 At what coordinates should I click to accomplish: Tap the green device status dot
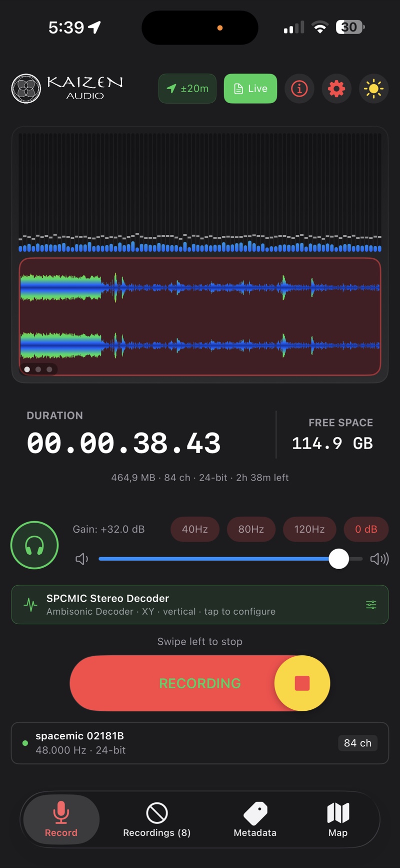tap(25, 743)
